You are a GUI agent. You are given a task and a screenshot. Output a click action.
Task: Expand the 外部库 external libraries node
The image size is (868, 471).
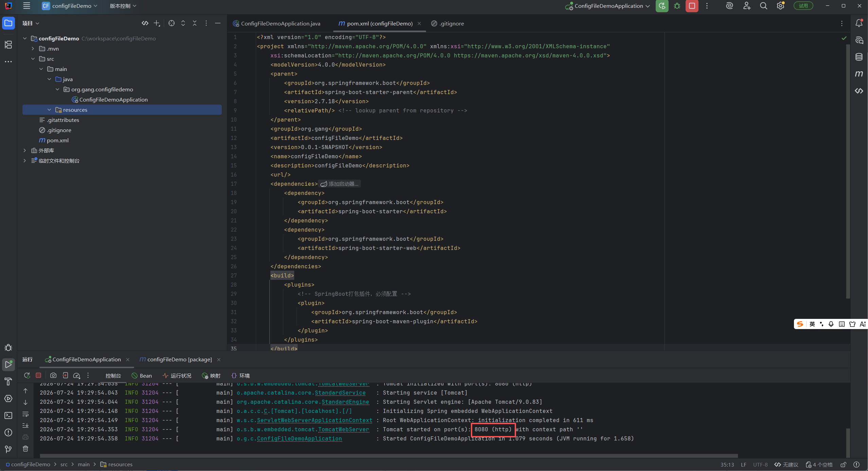(x=25, y=150)
